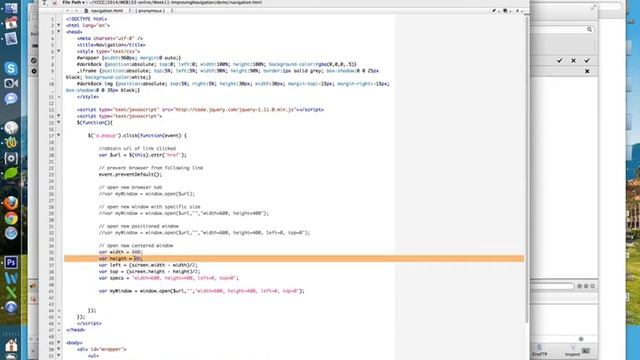Click the right checkmark in background panel
The image size is (640, 360).
click(587, 60)
